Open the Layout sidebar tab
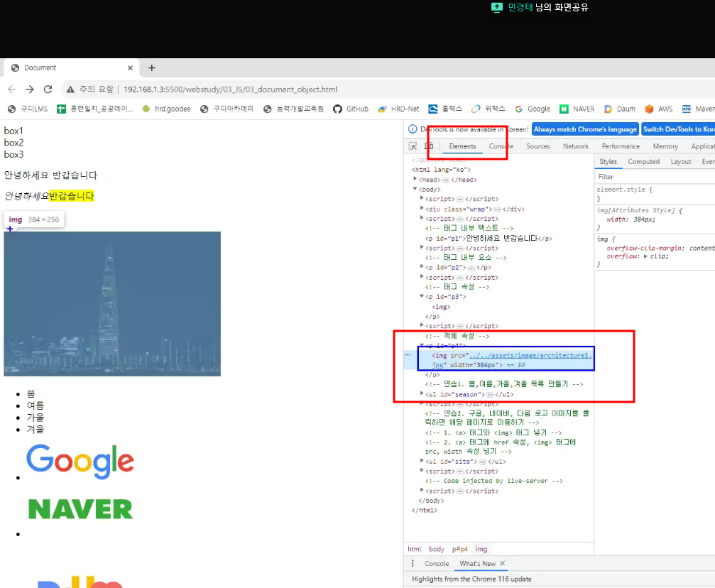Viewport: 715px width, 588px height. [681, 161]
